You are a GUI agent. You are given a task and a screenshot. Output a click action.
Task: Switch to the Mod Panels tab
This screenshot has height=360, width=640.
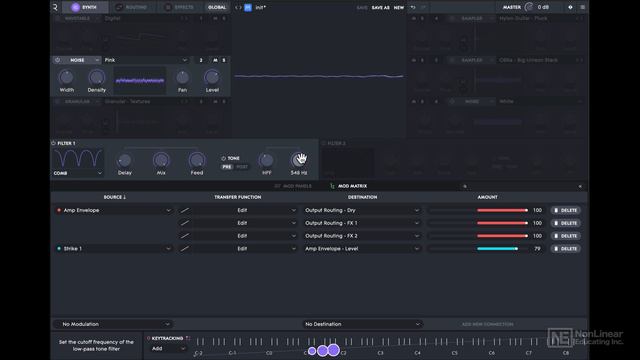[293, 186]
